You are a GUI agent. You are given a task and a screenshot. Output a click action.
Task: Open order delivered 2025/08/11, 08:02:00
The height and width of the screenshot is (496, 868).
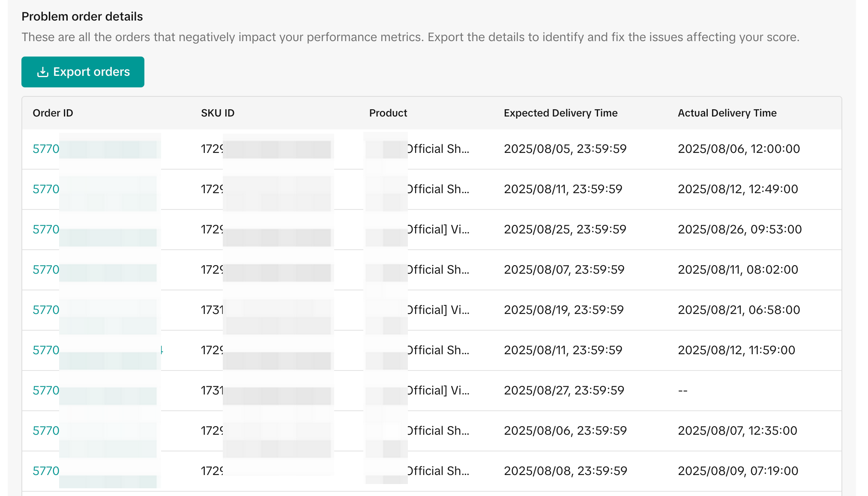click(46, 270)
